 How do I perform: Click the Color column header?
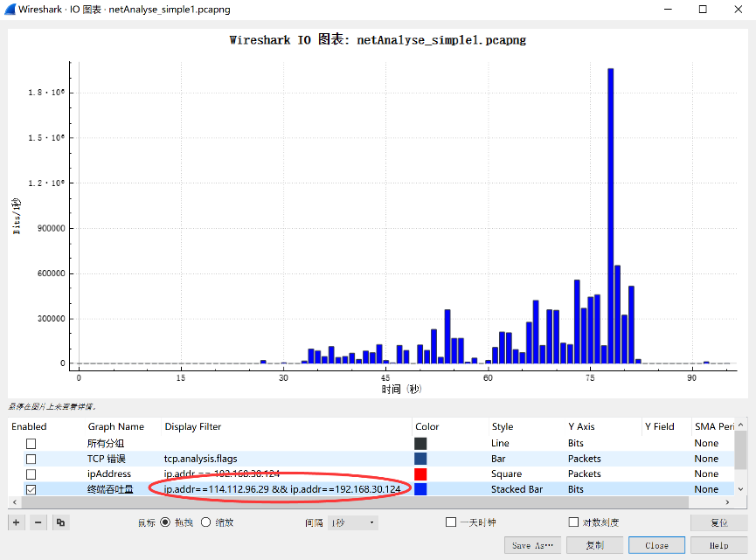coord(427,426)
